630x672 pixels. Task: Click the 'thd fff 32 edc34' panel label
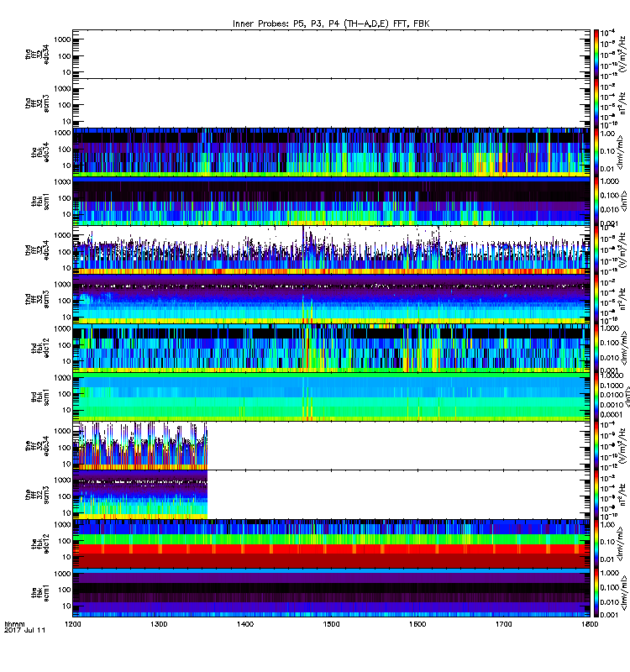pyautogui.click(x=37, y=250)
